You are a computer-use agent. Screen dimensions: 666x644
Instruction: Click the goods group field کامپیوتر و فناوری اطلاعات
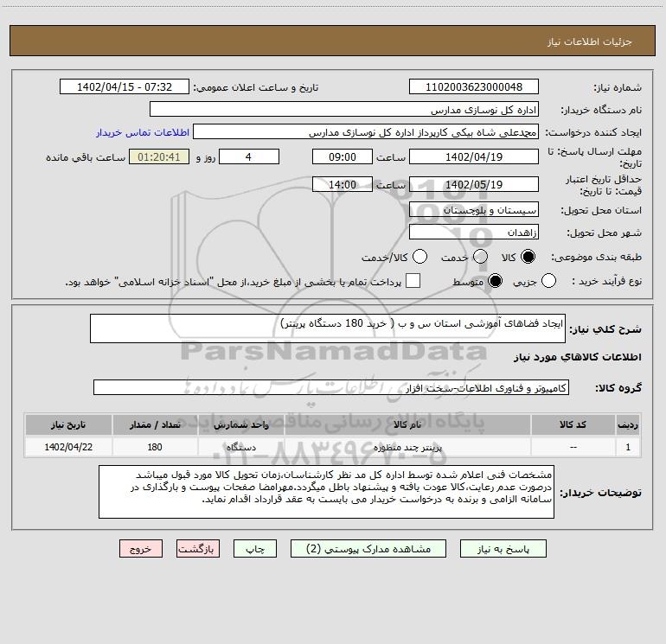coord(331,387)
